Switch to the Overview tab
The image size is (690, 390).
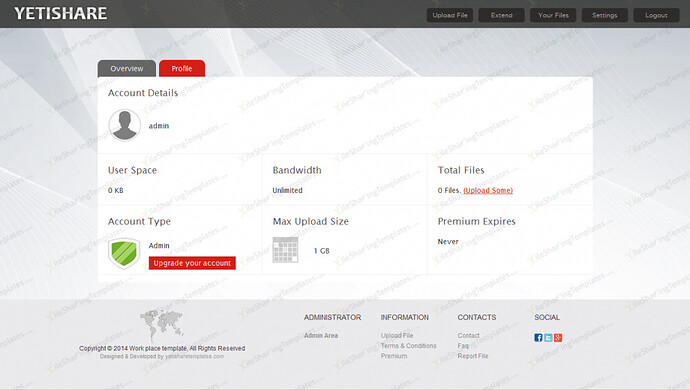[127, 69]
